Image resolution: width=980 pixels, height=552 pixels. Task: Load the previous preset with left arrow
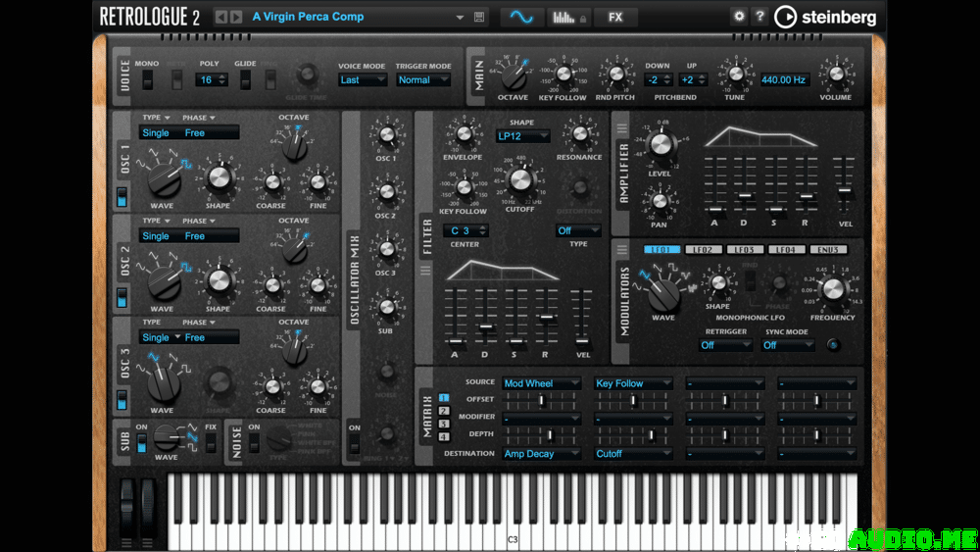220,17
